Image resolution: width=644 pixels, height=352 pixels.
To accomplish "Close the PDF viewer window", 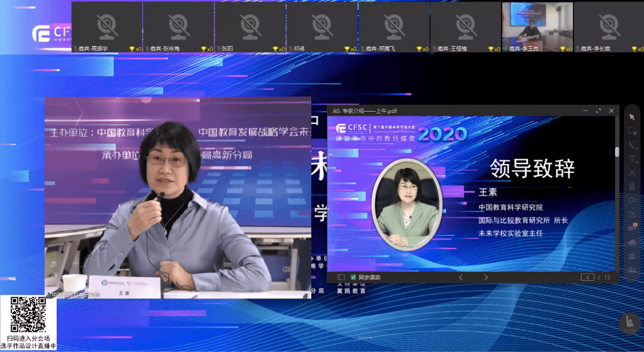I will pyautogui.click(x=611, y=110).
